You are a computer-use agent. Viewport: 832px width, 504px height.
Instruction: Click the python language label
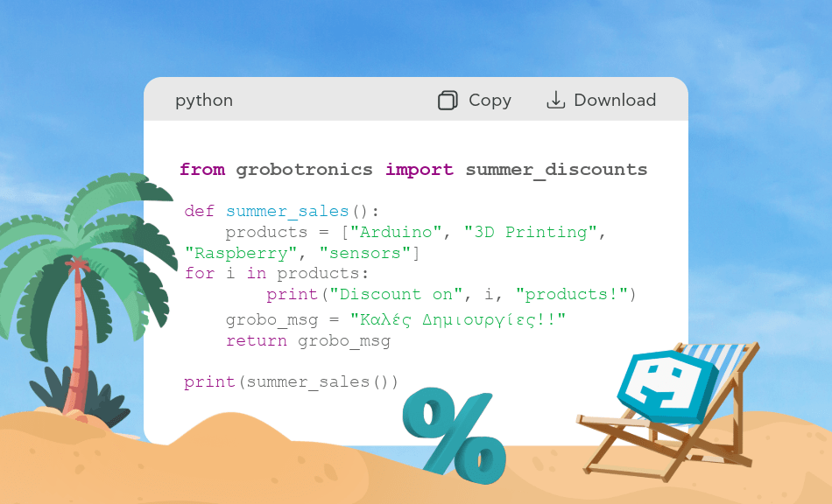point(204,101)
